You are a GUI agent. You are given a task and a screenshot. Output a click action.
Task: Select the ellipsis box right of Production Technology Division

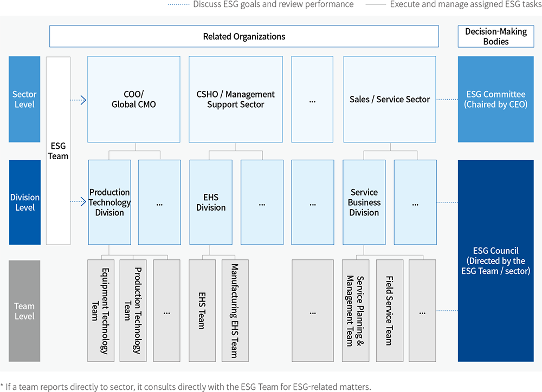click(x=159, y=202)
